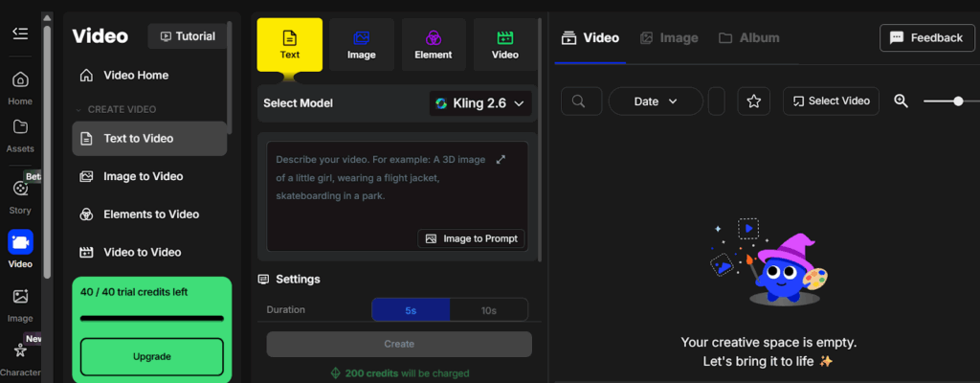980x383 pixels.
Task: Filter favorites with the star icon
Action: point(753,101)
